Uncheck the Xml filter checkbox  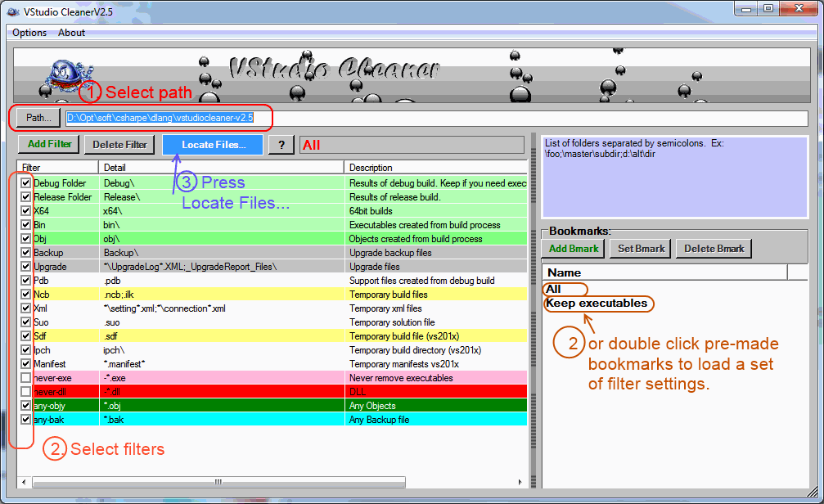[x=25, y=308]
